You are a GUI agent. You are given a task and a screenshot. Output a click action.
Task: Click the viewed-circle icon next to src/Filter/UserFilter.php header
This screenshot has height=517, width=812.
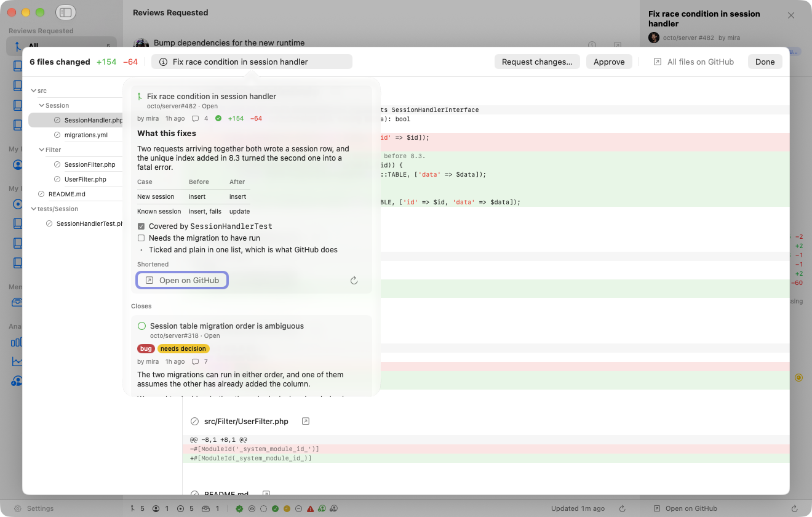pos(195,422)
